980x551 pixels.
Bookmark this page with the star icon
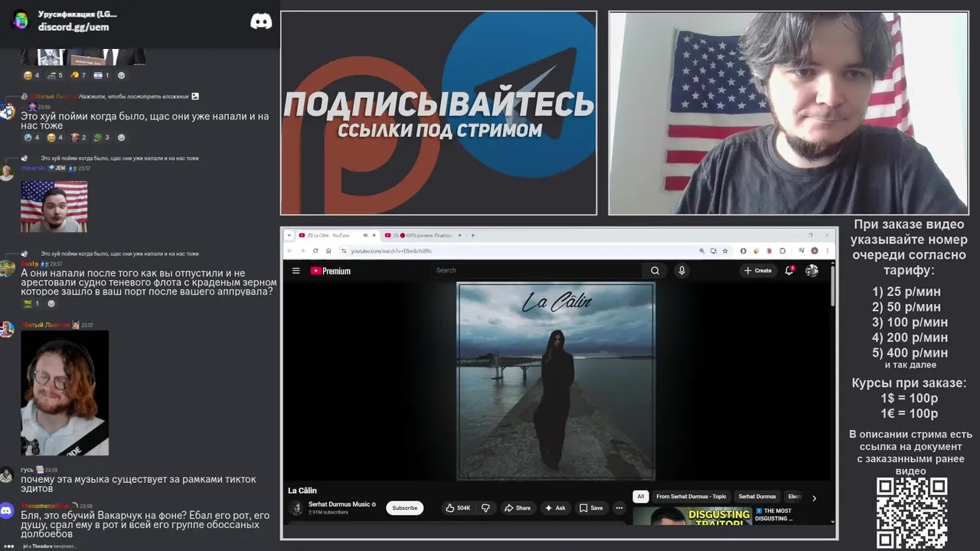tap(725, 250)
